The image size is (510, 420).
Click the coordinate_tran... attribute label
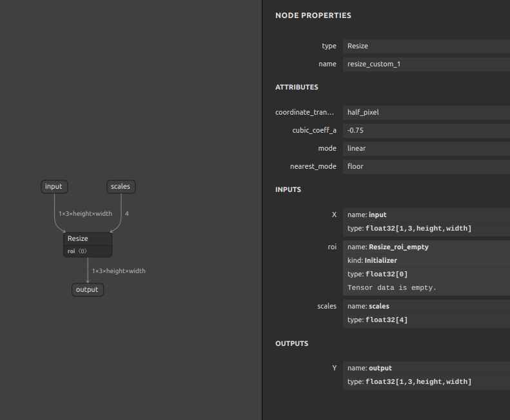pos(304,113)
